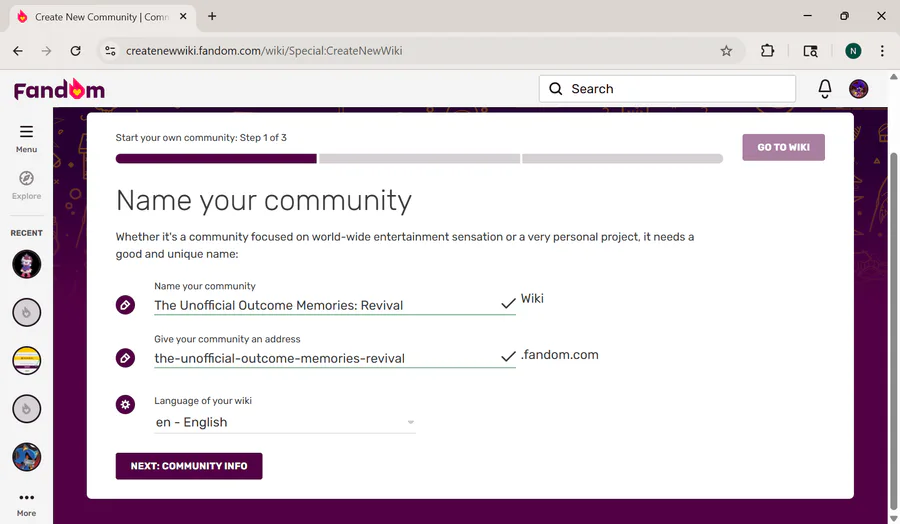Click the tab search icon in toolbar
Screen dimensions: 900x524
pyautogui.click(x=810, y=51)
